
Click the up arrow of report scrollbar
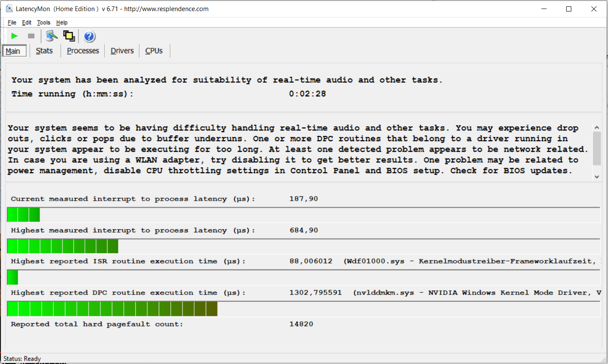pos(597,127)
